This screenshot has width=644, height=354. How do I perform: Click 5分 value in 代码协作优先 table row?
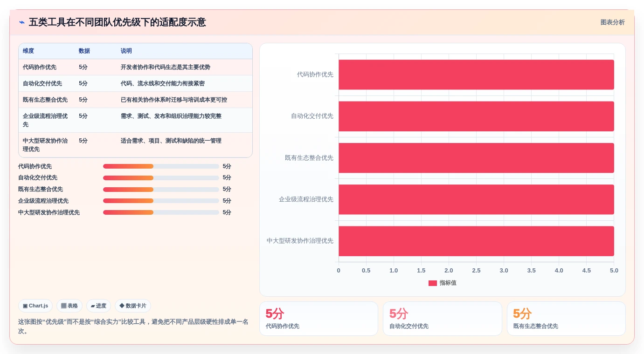click(x=83, y=67)
